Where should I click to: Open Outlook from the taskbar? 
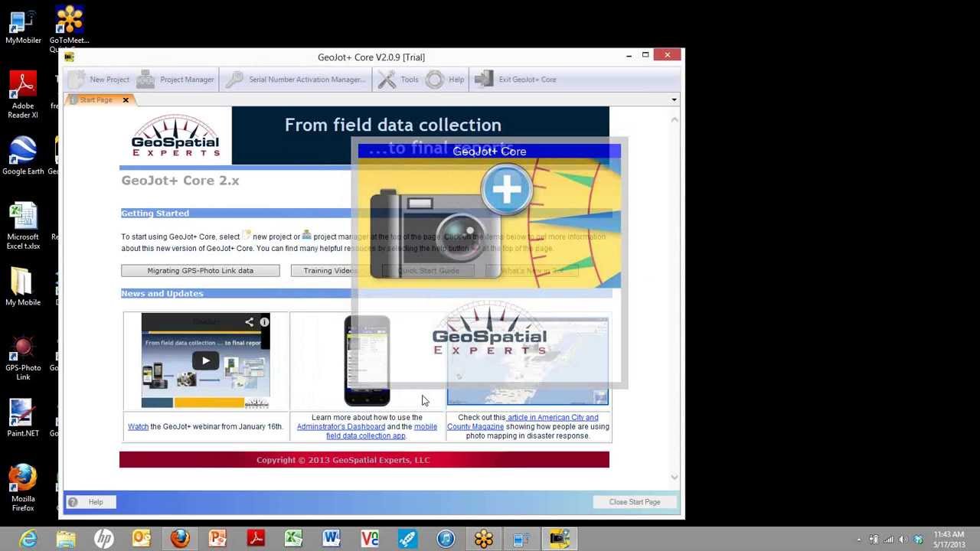(142, 539)
